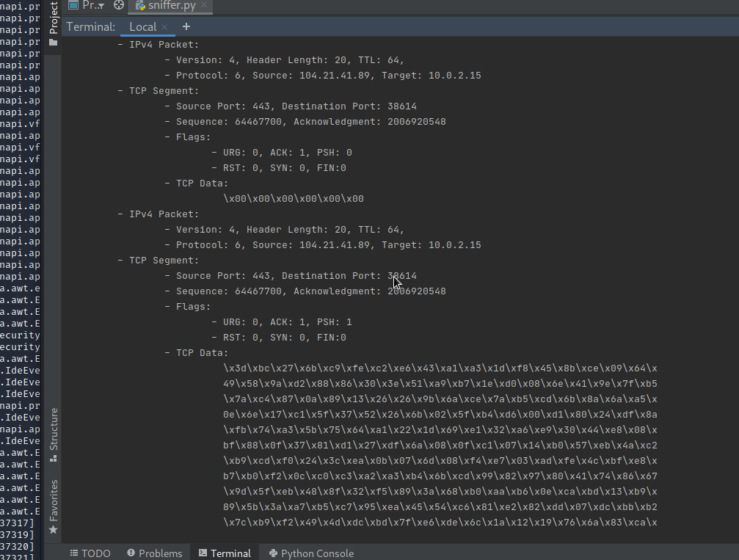Click the Project folder icon in sidebar
Screen dimensions: 739x560
tap(54, 43)
